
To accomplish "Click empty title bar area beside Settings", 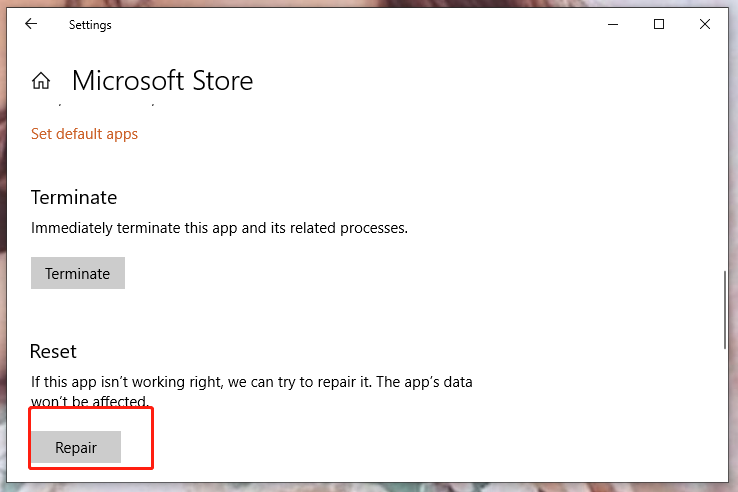I will coord(350,25).
